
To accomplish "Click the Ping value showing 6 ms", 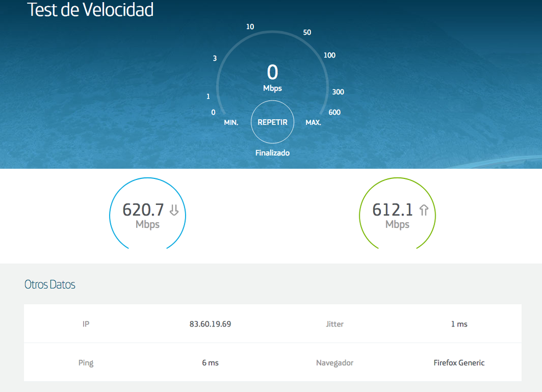I will pos(210,362).
